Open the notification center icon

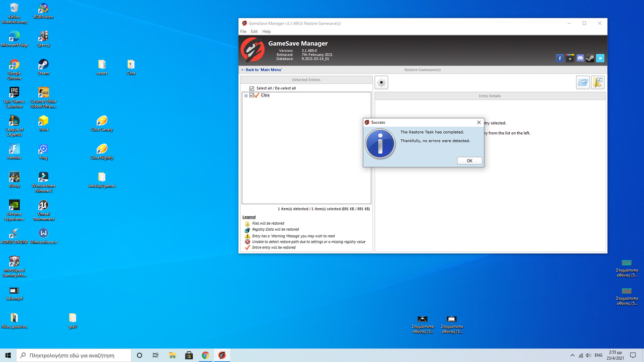[633, 355]
